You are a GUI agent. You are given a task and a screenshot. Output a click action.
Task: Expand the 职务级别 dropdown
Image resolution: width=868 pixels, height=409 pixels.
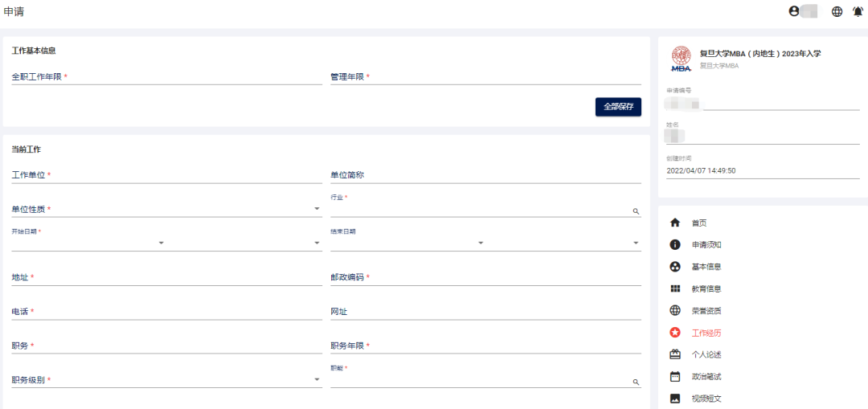(x=317, y=380)
